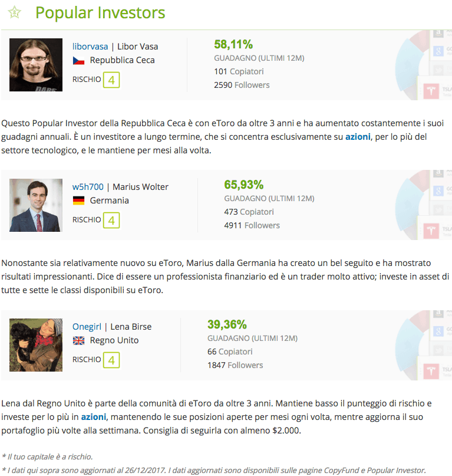Click the red Tesla icon in Libor Vasa's card
The width and height of the screenshot is (452, 476).
(431, 91)
